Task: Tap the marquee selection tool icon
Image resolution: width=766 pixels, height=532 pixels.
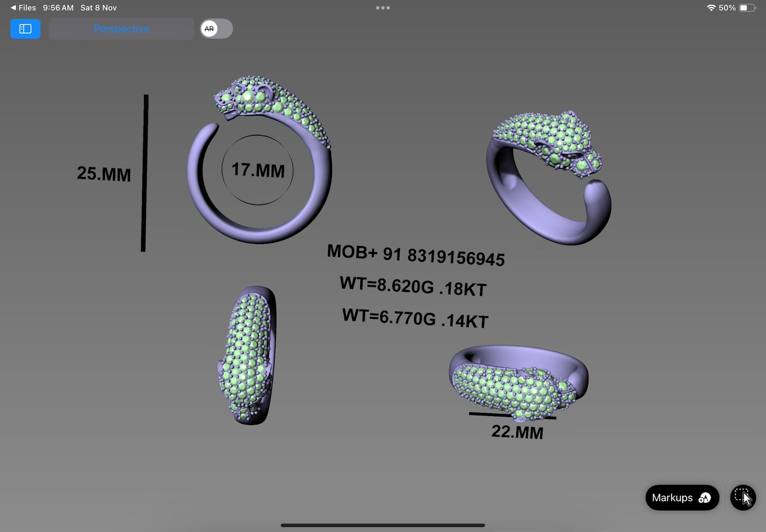Action: click(742, 497)
